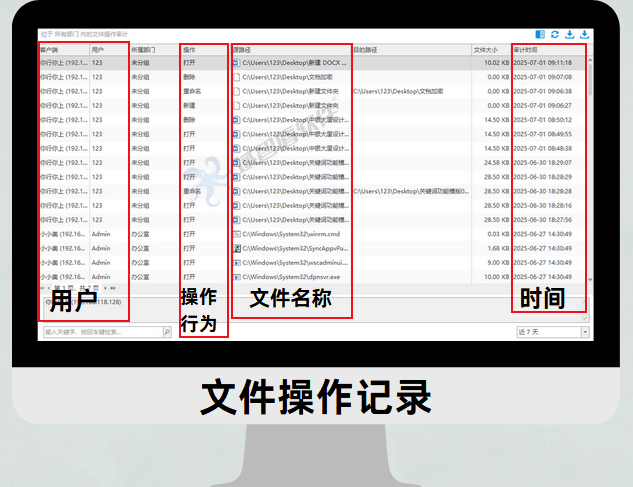
Task: Click the file icon beside dpnsvr.exe
Action: click(236, 276)
